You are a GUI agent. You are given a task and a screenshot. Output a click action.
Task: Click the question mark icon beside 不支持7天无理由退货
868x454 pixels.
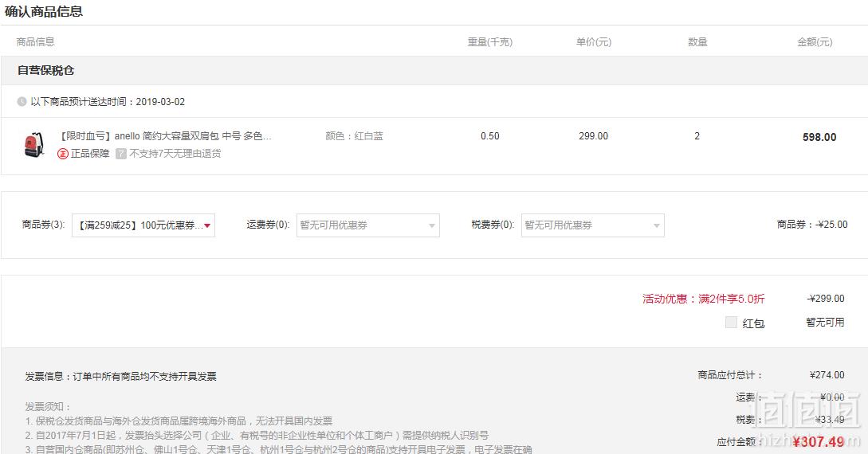(x=120, y=154)
